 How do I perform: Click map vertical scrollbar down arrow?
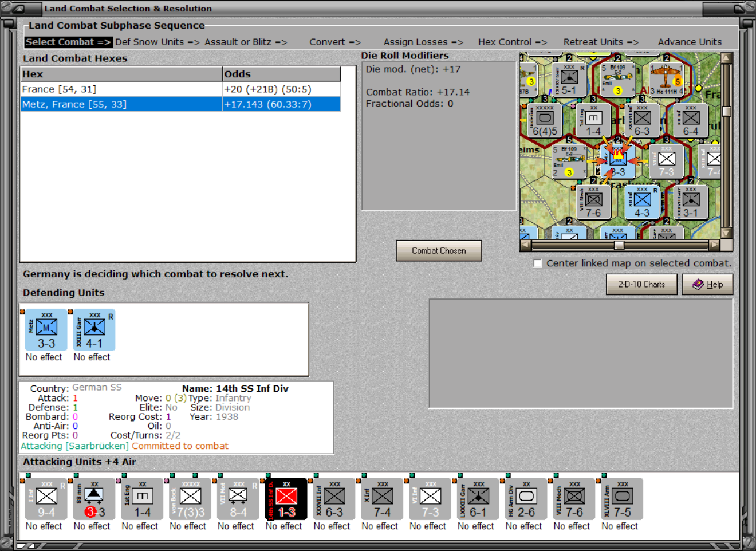[726, 233]
